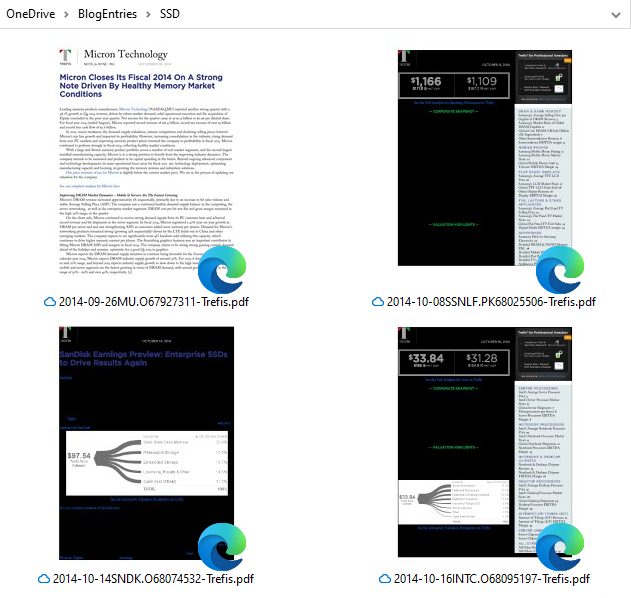The width and height of the screenshot is (631, 598).
Task: Go to the OneDrive breadcrumb
Action: [31, 14]
